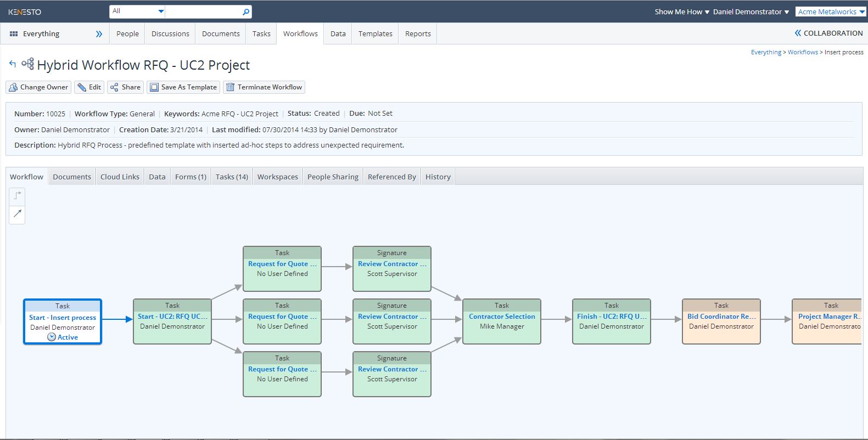868x440 pixels.
Task: Click the Bid Coordinator task link
Action: tap(721, 317)
